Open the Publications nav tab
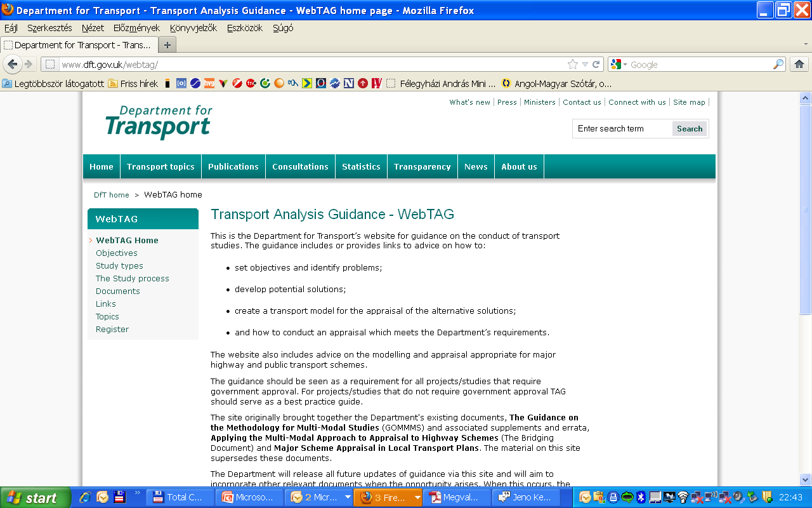Screen dimensions: 812x508 tap(233, 166)
